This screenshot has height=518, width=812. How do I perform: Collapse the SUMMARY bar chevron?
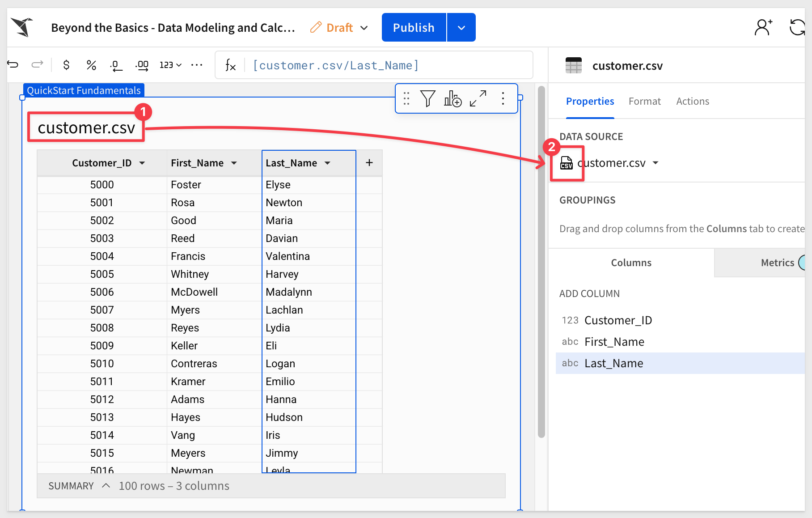click(x=106, y=486)
